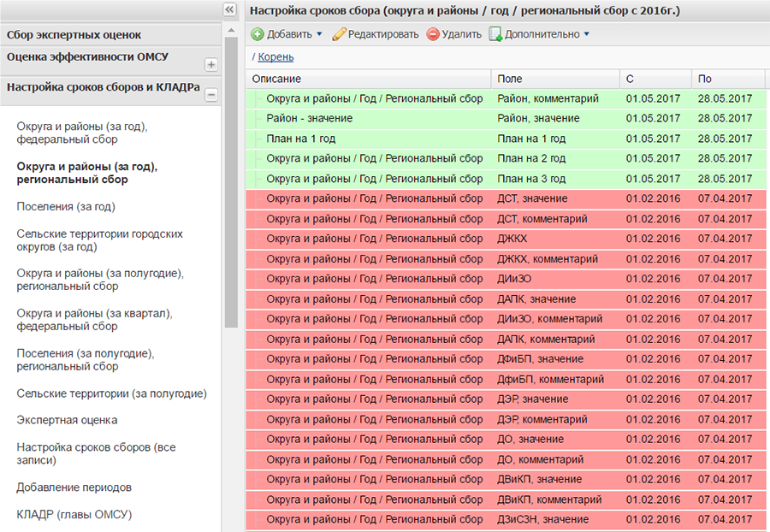The width and height of the screenshot is (770, 532).
Task: Select Поселения (за год) in sidebar
Action: [66, 206]
